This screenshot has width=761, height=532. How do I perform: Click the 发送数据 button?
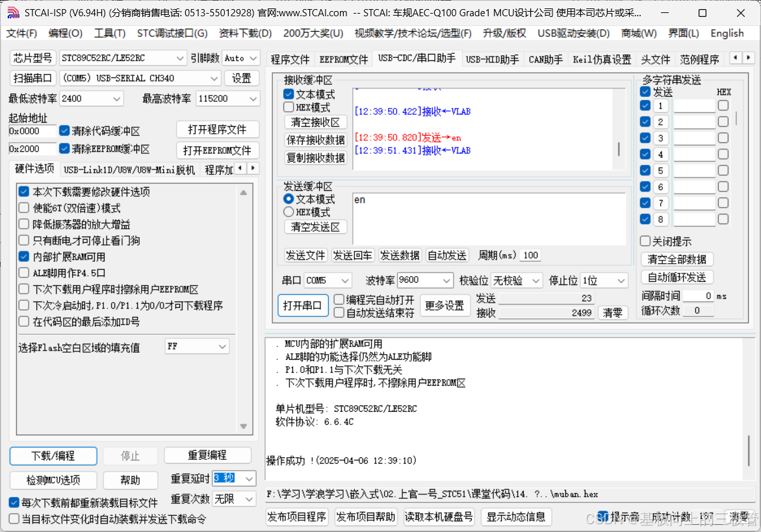tap(400, 255)
